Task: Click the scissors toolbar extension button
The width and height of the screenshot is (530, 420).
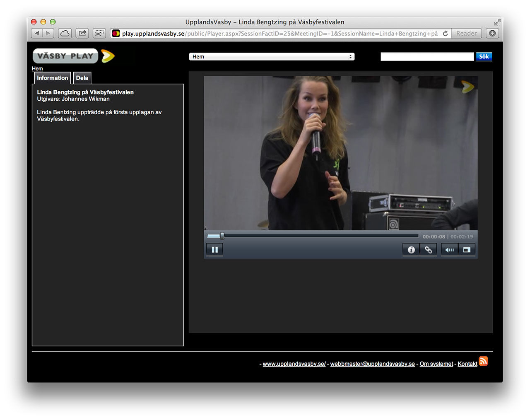Action: click(99, 34)
